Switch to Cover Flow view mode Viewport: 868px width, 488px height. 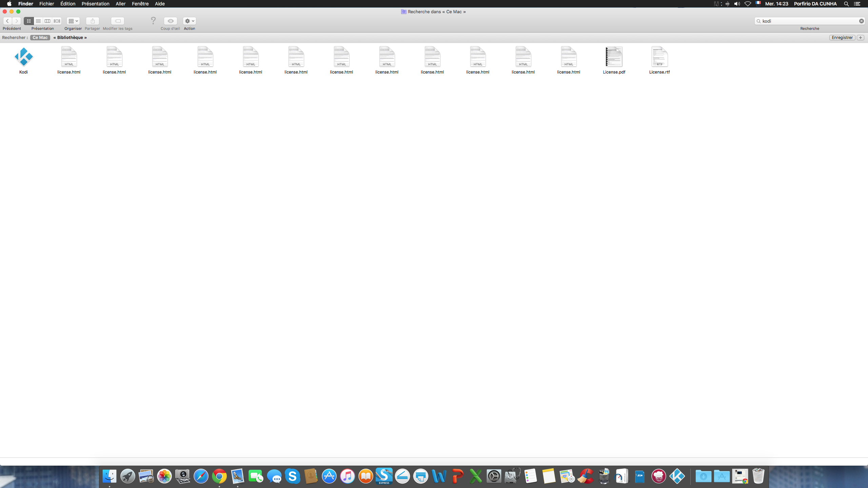tap(57, 21)
